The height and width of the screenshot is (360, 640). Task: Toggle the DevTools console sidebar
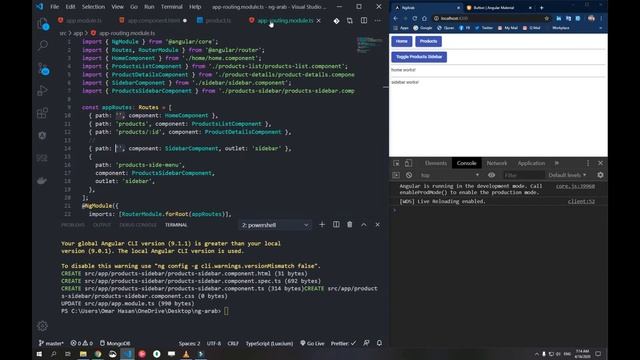point(396,175)
